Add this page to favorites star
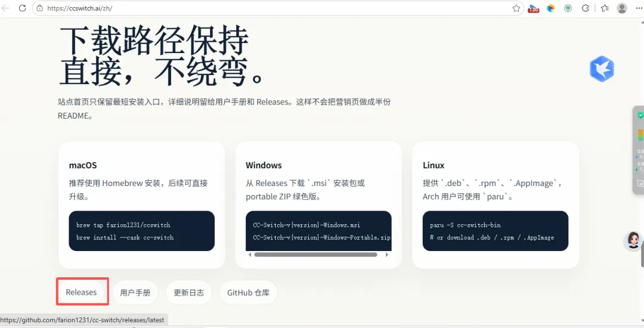Viewport: 644px width, 328px height. pos(516,8)
